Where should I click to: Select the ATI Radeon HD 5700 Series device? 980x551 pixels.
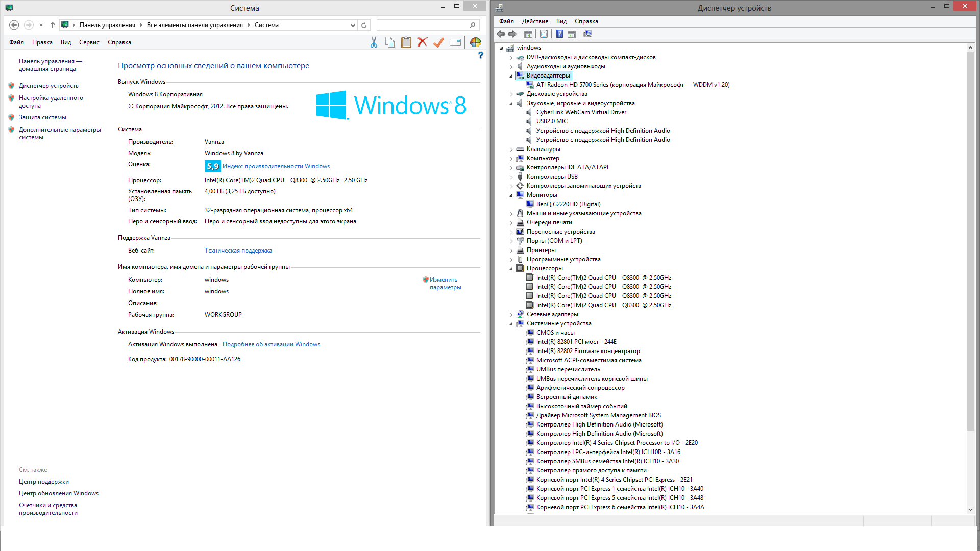[x=633, y=85]
